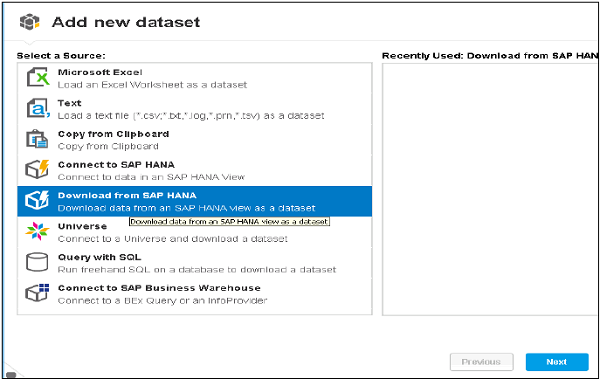The width and height of the screenshot is (600, 379).
Task: Click the Download from SAP HANA icon
Action: [37, 201]
